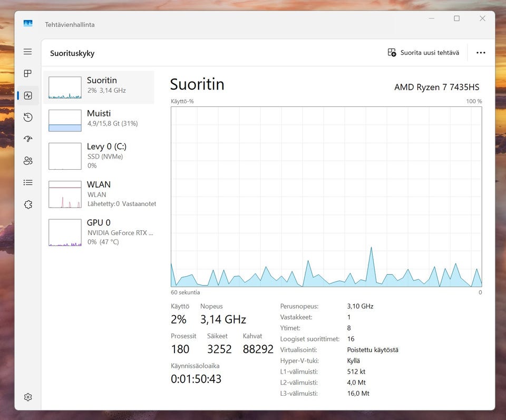Click the Käyttö-% graph label

pyautogui.click(x=182, y=101)
